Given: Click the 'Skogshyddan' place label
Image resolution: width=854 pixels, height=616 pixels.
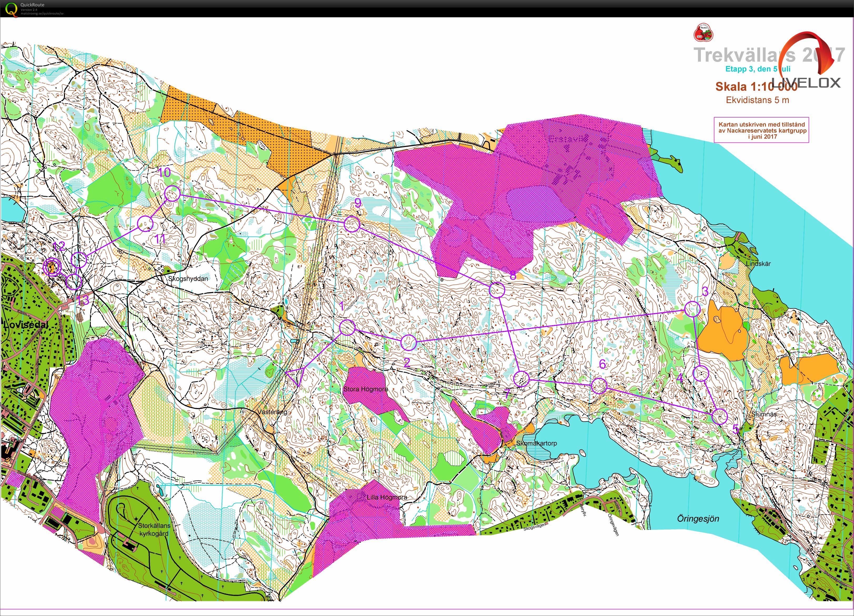Looking at the screenshot, I should tap(188, 279).
